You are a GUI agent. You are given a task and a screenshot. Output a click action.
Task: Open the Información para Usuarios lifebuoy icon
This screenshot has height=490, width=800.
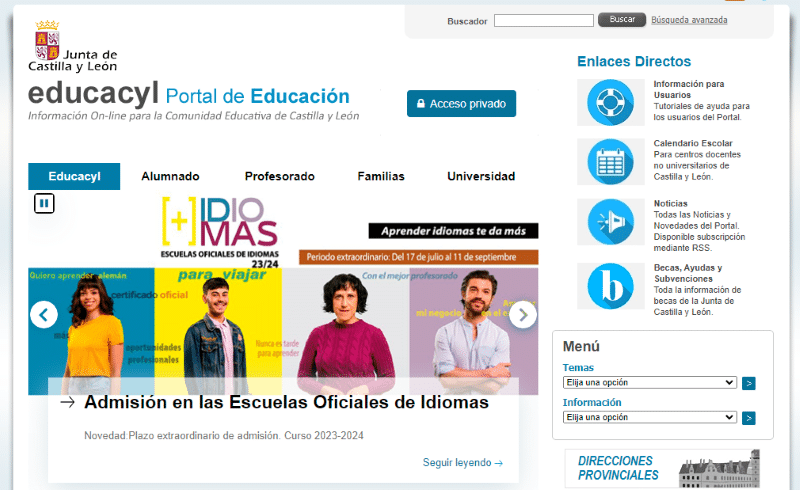coord(610,102)
